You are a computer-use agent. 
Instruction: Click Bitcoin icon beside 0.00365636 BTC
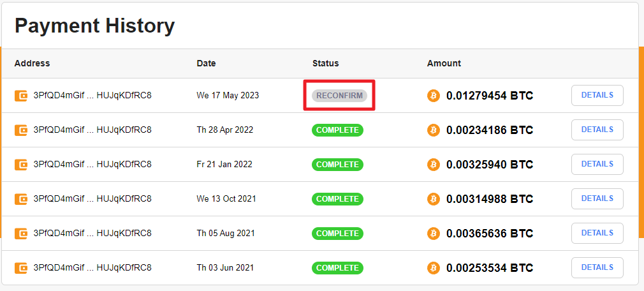click(x=434, y=234)
